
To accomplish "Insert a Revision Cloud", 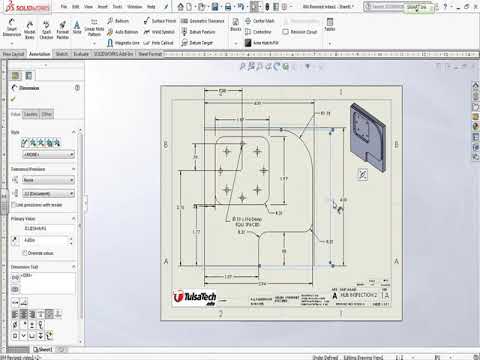I will click(300, 32).
